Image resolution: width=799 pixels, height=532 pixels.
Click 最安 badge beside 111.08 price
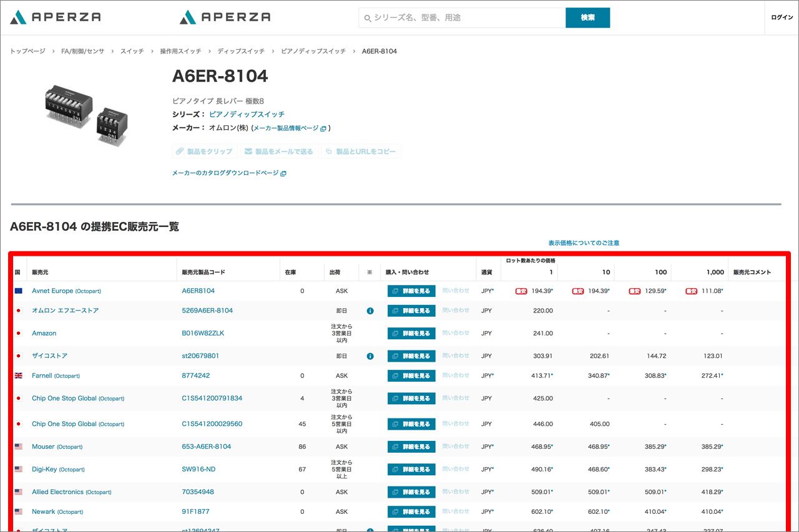click(692, 291)
